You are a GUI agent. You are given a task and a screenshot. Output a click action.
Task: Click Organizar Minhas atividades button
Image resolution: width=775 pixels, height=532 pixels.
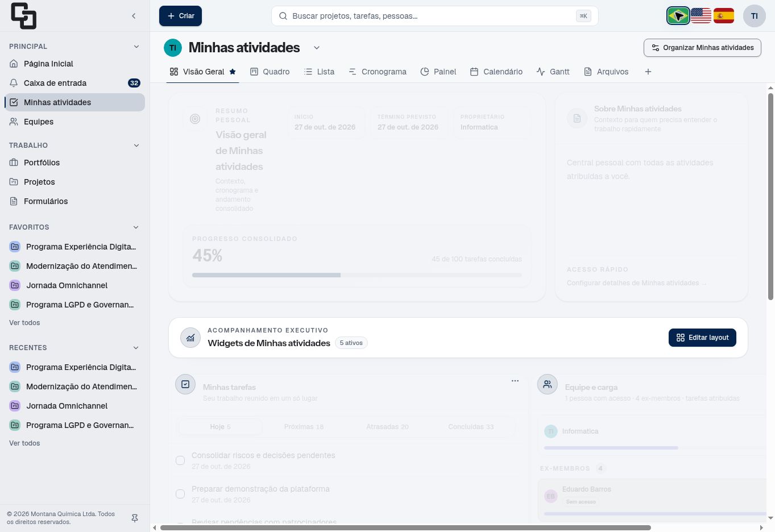tap(702, 48)
